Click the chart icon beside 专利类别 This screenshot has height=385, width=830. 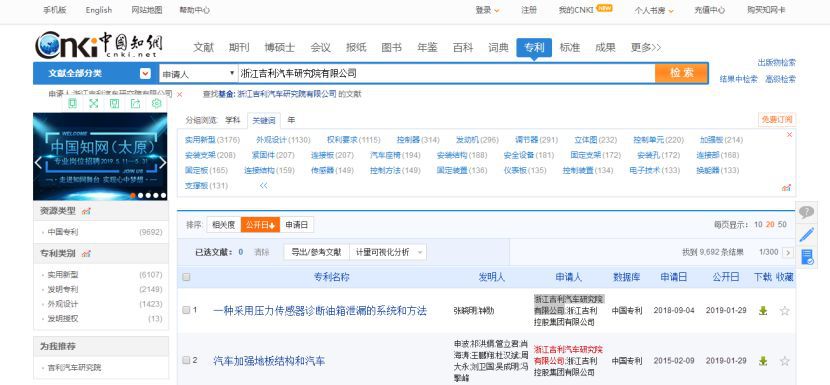86,254
